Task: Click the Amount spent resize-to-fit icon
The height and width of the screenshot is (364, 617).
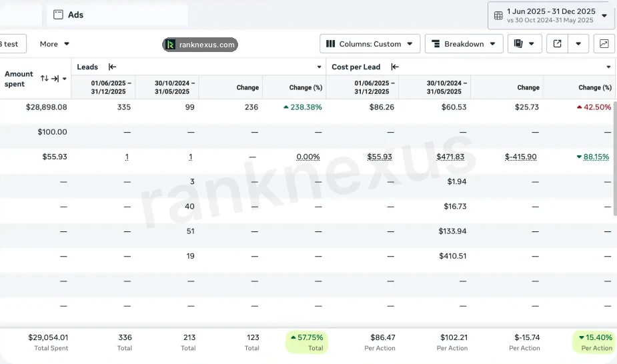Action: pyautogui.click(x=55, y=78)
